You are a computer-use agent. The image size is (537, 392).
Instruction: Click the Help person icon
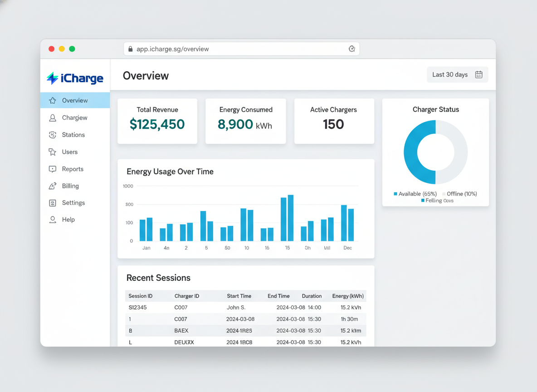tap(53, 220)
